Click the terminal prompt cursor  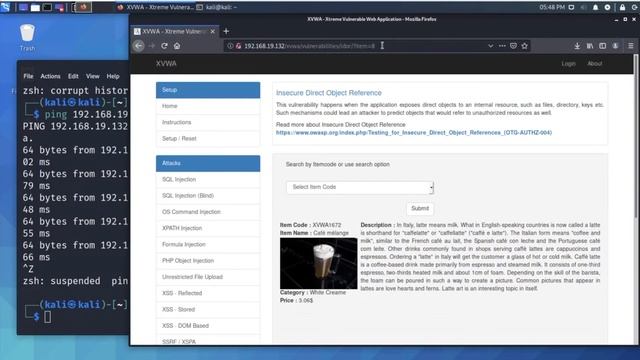click(47, 316)
